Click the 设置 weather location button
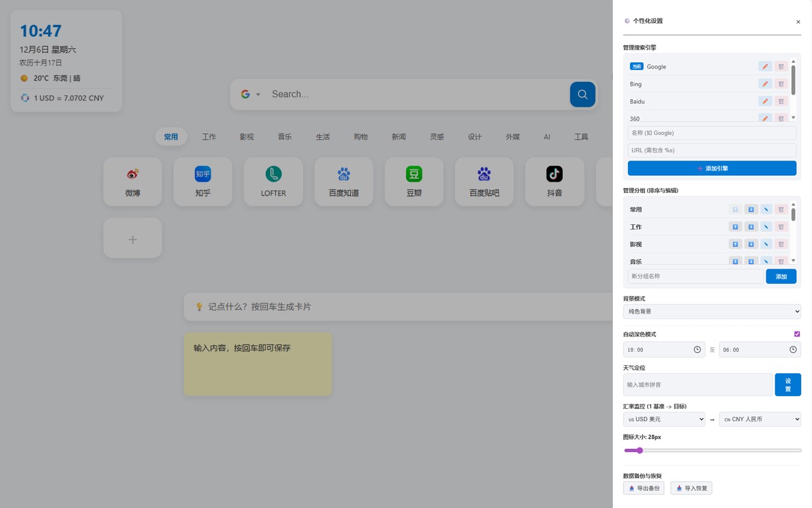812x508 pixels. click(788, 385)
